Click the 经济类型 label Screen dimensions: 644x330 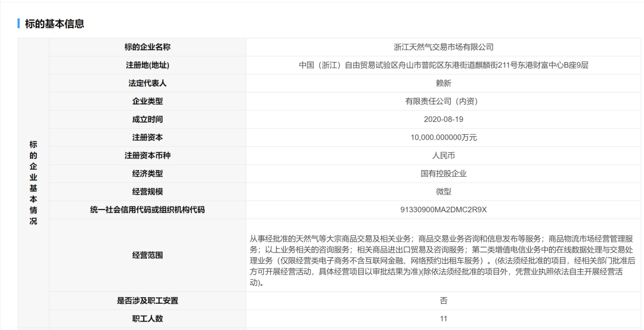[147, 174]
